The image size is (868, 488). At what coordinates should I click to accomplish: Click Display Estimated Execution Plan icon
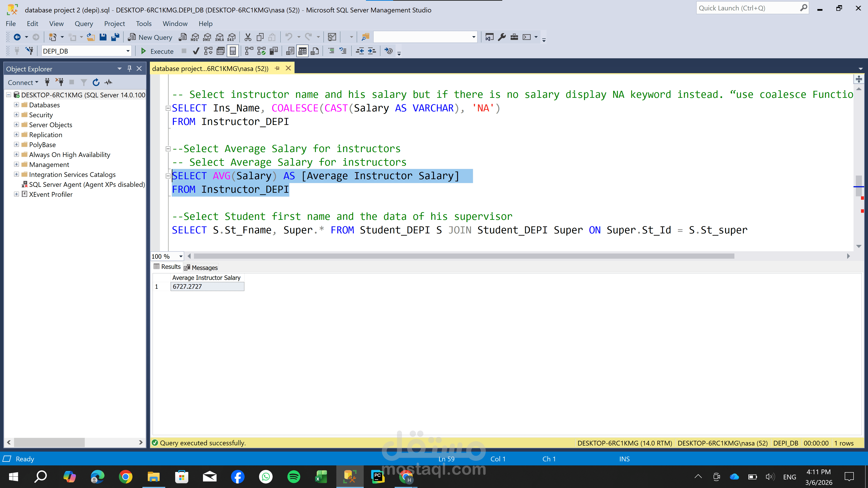tap(208, 51)
